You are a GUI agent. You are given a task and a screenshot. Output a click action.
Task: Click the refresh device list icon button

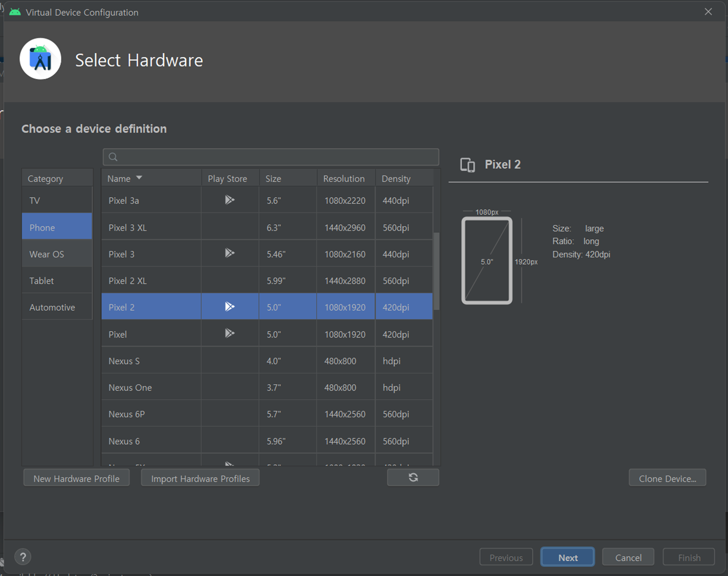coord(413,477)
